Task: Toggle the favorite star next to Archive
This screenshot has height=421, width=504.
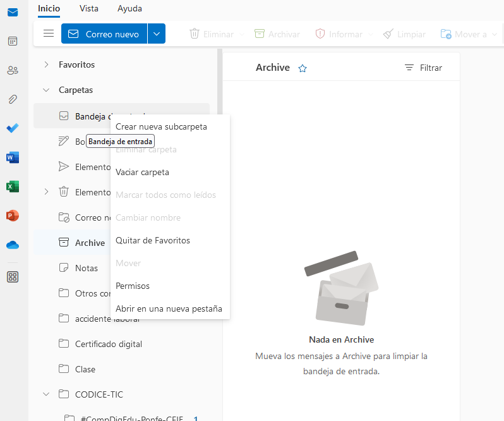Action: tap(303, 68)
